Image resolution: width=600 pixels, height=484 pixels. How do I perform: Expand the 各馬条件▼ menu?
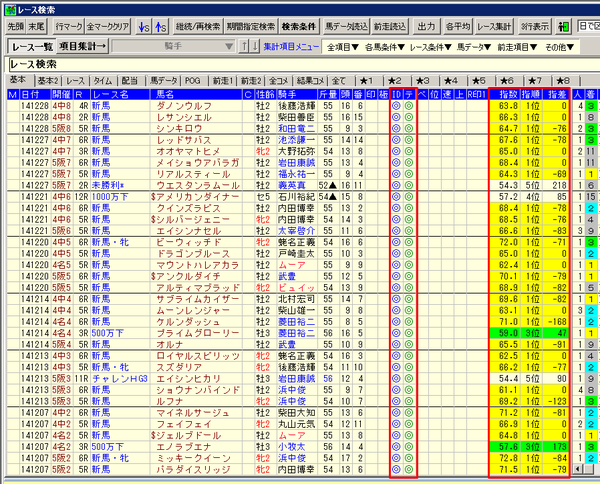(x=385, y=47)
